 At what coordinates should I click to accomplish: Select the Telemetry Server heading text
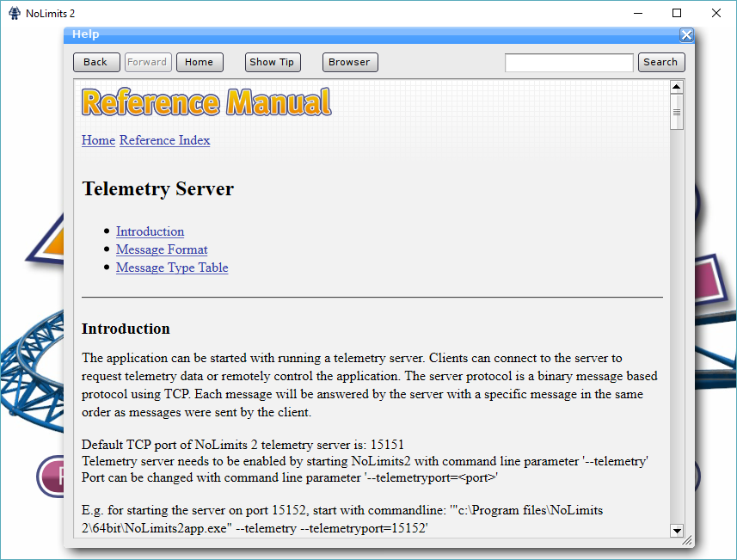click(157, 188)
